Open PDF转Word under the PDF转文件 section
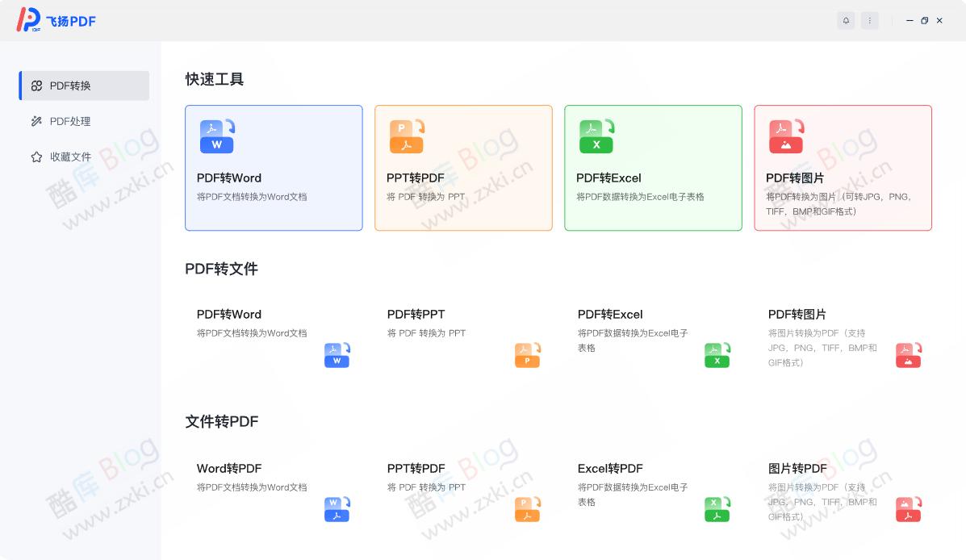 229,314
